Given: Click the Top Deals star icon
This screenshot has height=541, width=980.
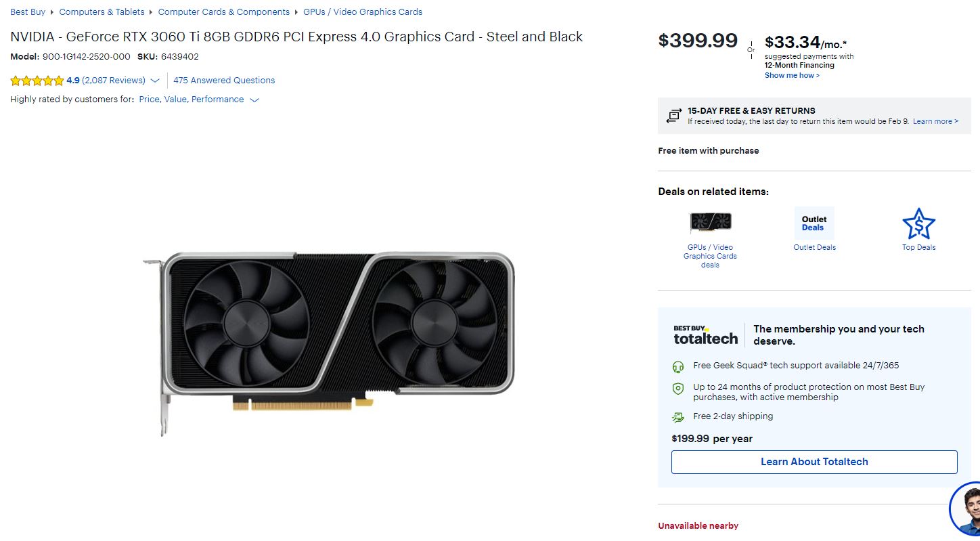Looking at the screenshot, I should (918, 224).
